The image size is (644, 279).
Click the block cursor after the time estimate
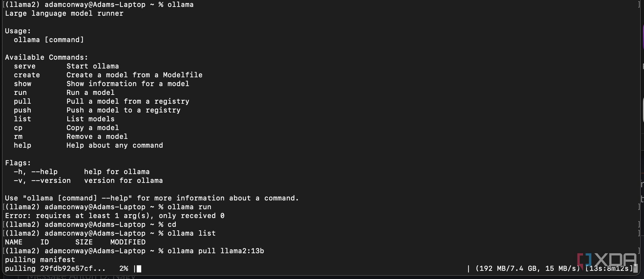(x=636, y=268)
